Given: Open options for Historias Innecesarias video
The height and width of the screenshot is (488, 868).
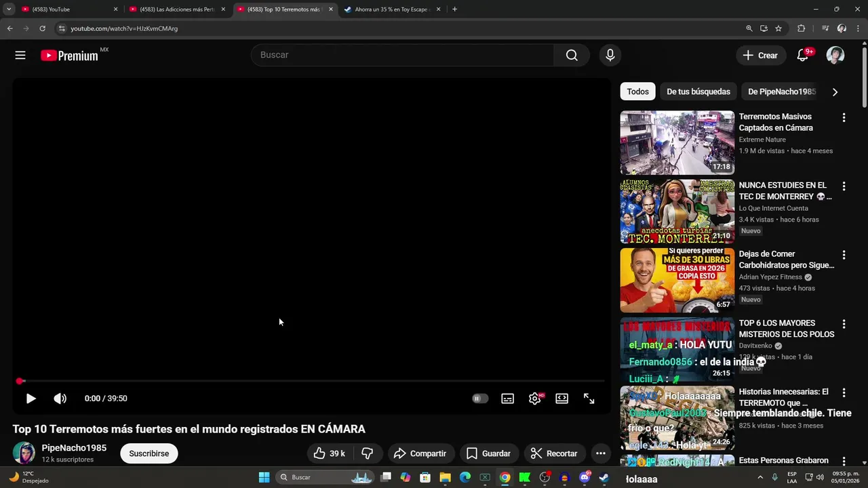Looking at the screenshot, I should tap(844, 392).
